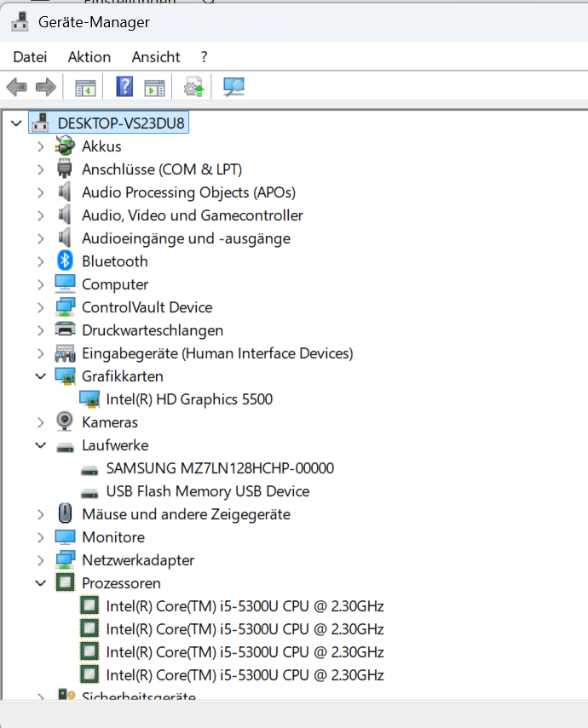
Task: Open the Ansicht menu
Action: pyautogui.click(x=156, y=57)
